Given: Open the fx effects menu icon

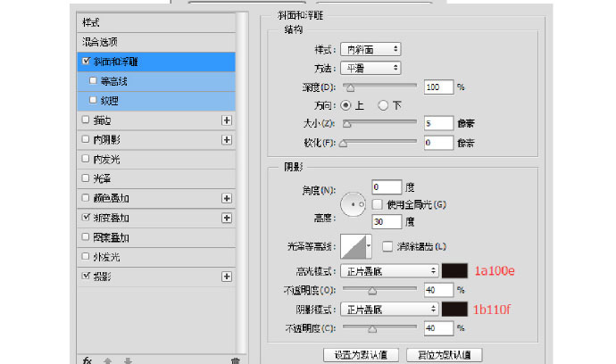Looking at the screenshot, I should point(87,360).
